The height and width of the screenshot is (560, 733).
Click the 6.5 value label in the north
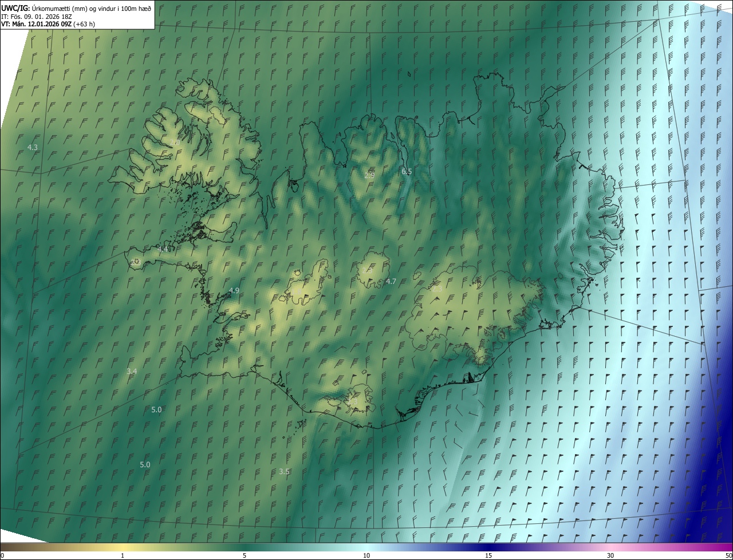tap(407, 172)
